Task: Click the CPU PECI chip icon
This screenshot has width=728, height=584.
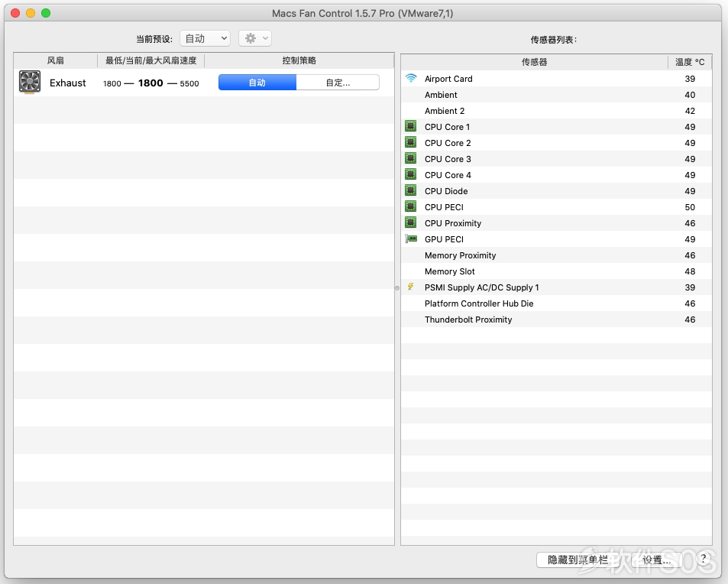Action: pos(410,206)
